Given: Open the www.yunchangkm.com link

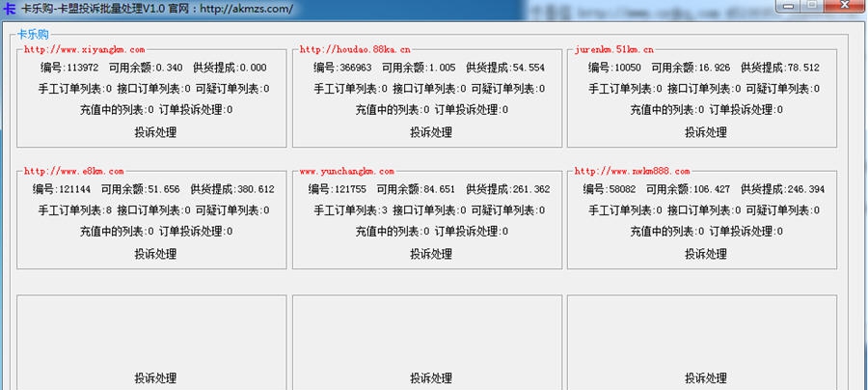Looking at the screenshot, I should click(x=347, y=172).
